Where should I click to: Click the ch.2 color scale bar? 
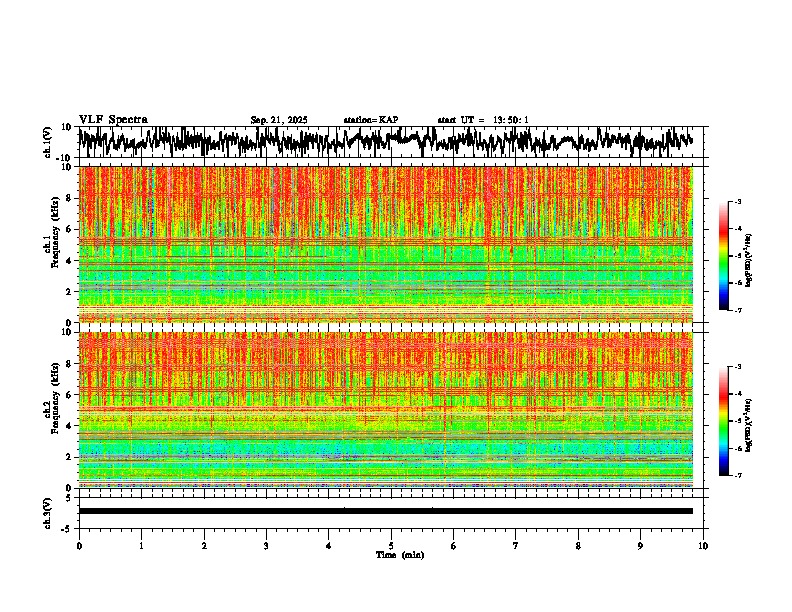coord(723,421)
